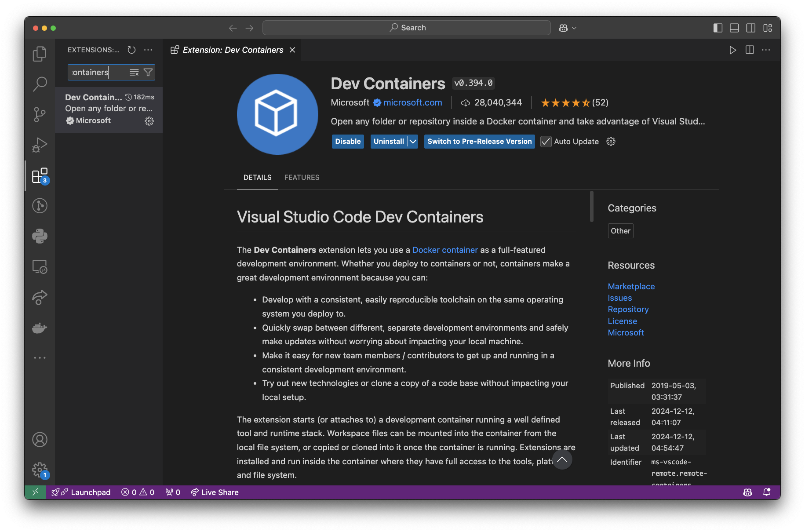Open extension settings gear next to Auto Update
Viewport: 805px width, 532px height.
click(x=611, y=141)
